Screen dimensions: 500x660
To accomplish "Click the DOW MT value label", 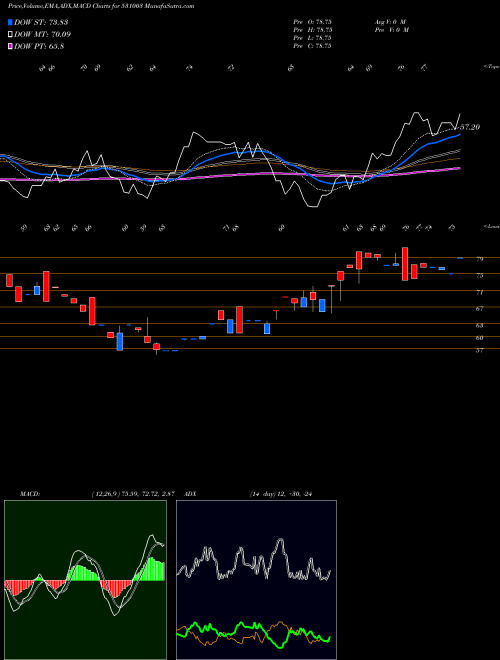I will click(x=43, y=35).
